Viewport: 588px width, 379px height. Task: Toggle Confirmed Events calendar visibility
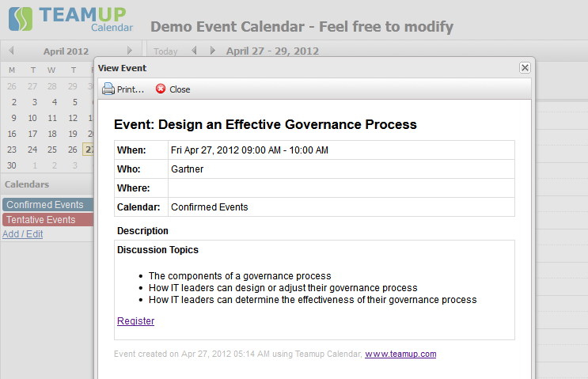[x=45, y=205]
